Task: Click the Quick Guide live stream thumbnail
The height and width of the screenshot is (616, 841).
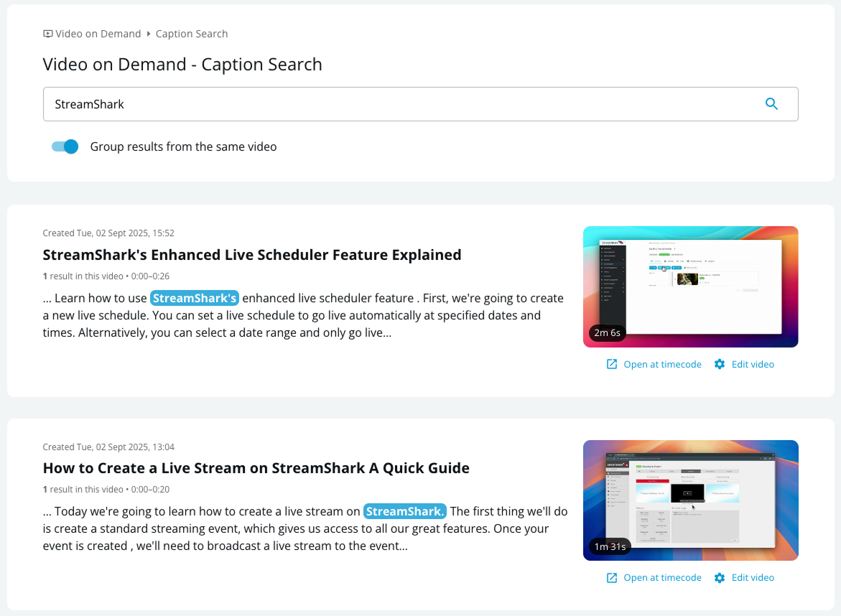Action: pos(690,500)
